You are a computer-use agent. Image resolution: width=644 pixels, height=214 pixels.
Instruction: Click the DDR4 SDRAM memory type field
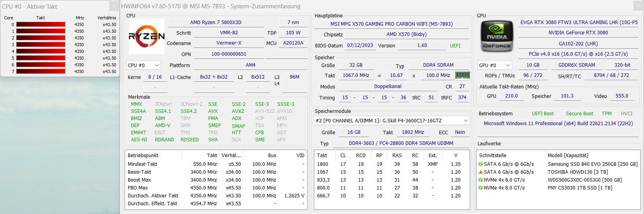pos(438,65)
